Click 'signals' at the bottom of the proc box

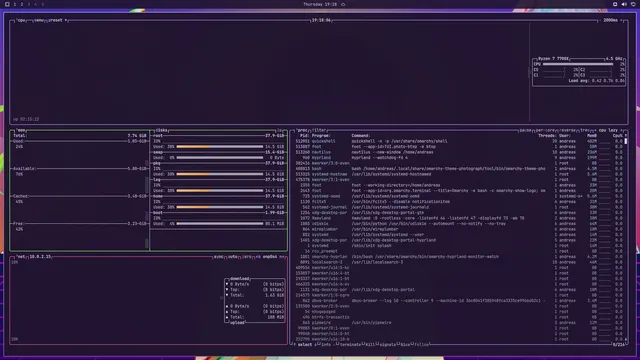387,345
